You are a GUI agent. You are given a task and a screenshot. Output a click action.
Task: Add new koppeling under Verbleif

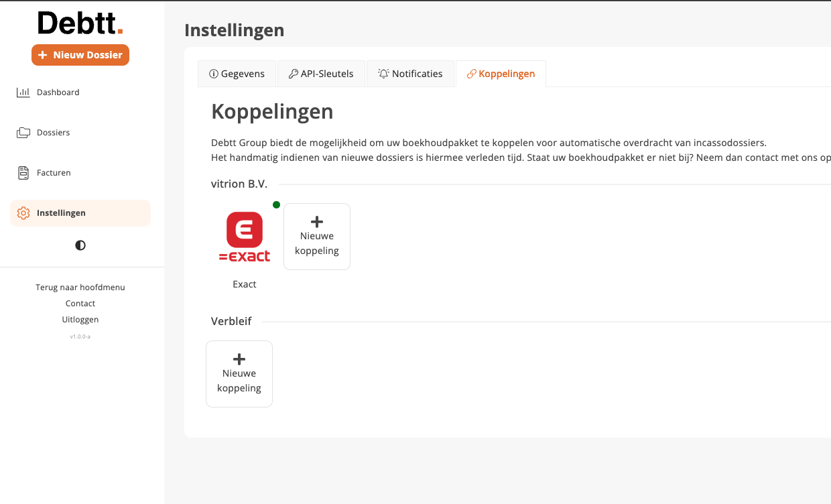239,374
